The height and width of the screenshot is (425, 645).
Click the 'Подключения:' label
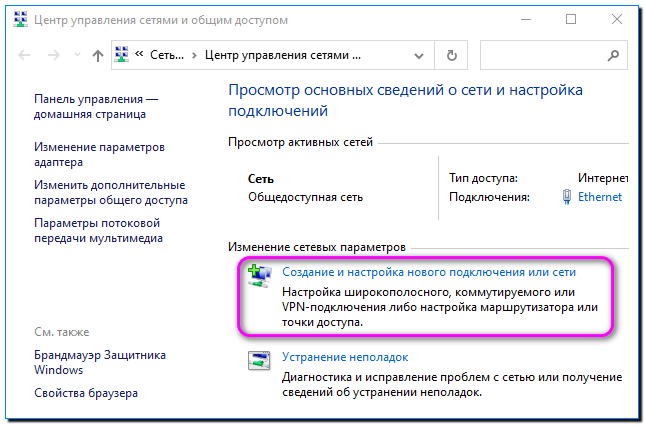(489, 197)
